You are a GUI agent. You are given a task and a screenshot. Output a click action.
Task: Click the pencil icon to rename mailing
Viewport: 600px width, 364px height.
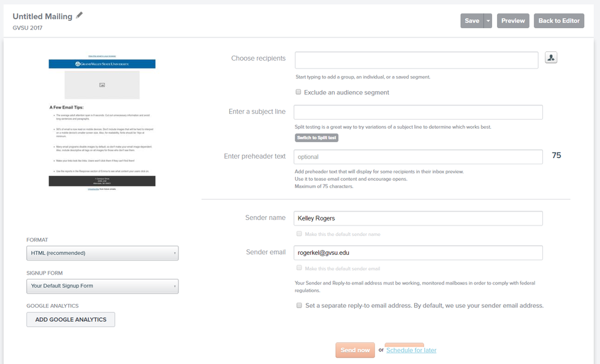[x=79, y=16]
